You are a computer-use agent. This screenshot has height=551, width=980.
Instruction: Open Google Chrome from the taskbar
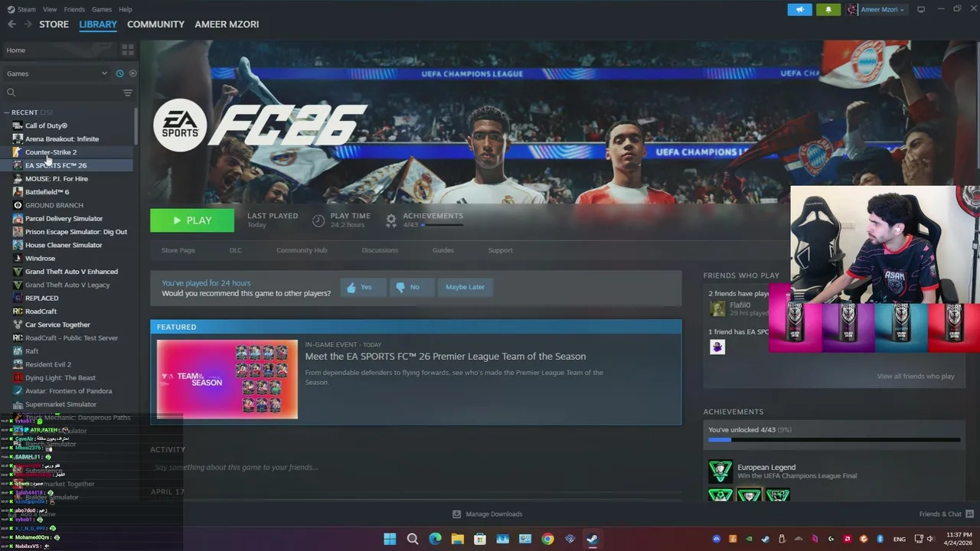click(x=547, y=539)
